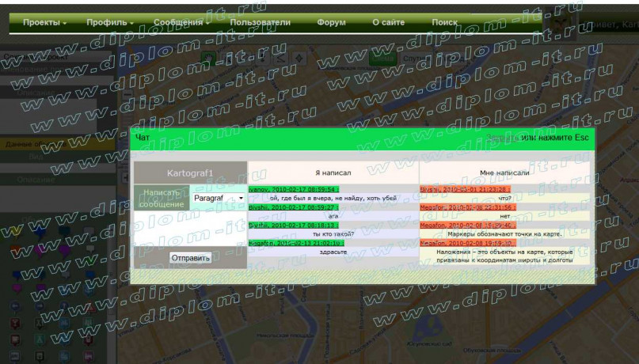Open the Megafon 2010-02-08 22:31:56 received message
This screenshot has height=364, width=639.
(x=468, y=207)
